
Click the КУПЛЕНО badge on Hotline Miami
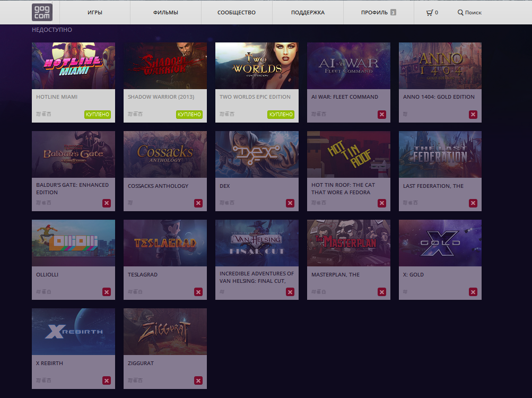[98, 114]
